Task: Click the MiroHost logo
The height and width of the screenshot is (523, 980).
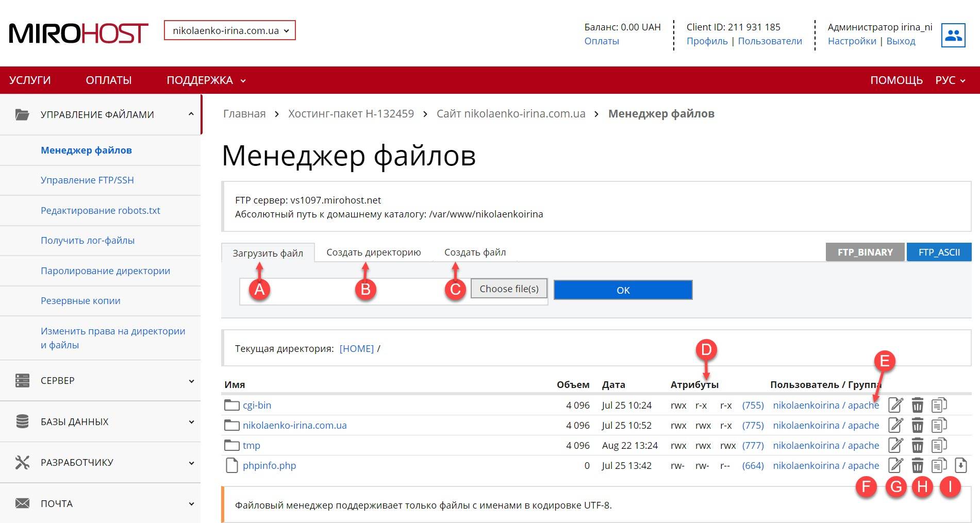Action: coord(79,33)
